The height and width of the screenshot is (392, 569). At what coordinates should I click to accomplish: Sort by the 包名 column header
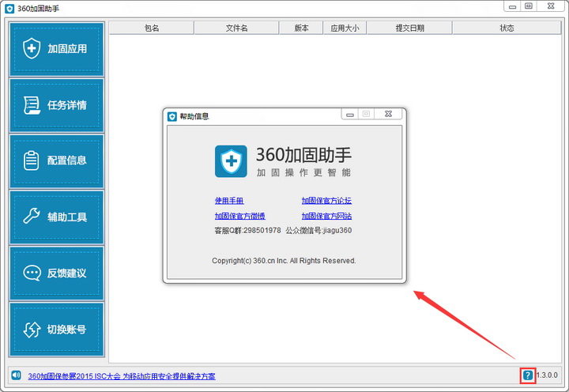[x=152, y=28]
